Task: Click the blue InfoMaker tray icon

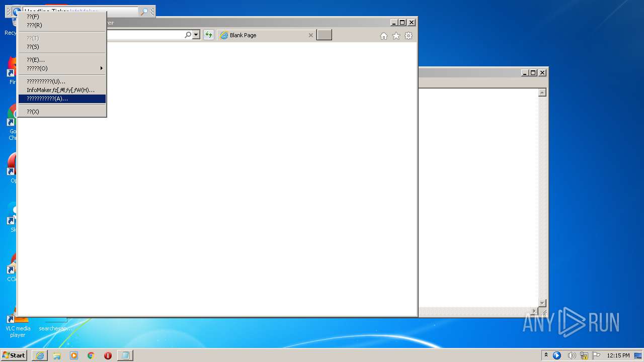Action: click(x=557, y=355)
